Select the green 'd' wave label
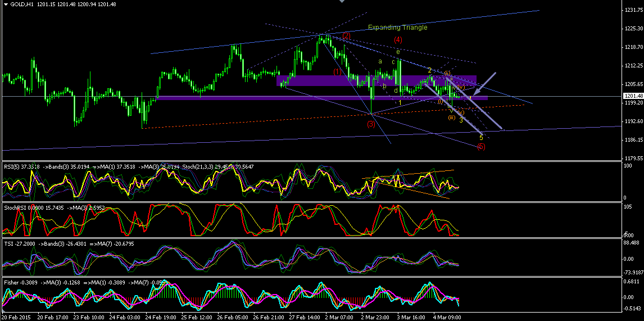644x321 pixels. [x=396, y=91]
